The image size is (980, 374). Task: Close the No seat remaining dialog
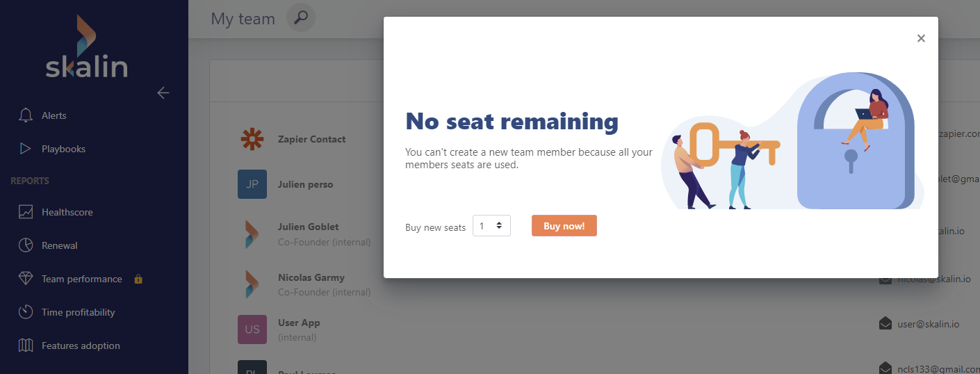pyautogui.click(x=921, y=38)
